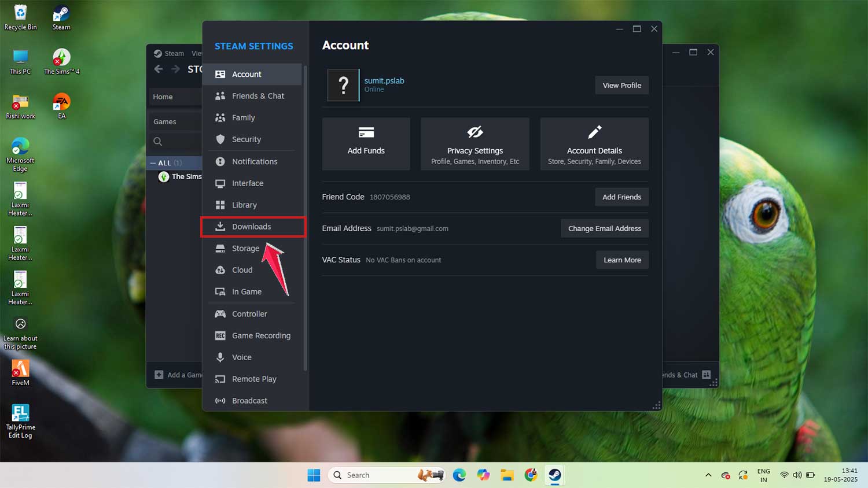This screenshot has width=868, height=488.
Task: Open Game Recording settings via the REC icon
Action: pos(220,335)
